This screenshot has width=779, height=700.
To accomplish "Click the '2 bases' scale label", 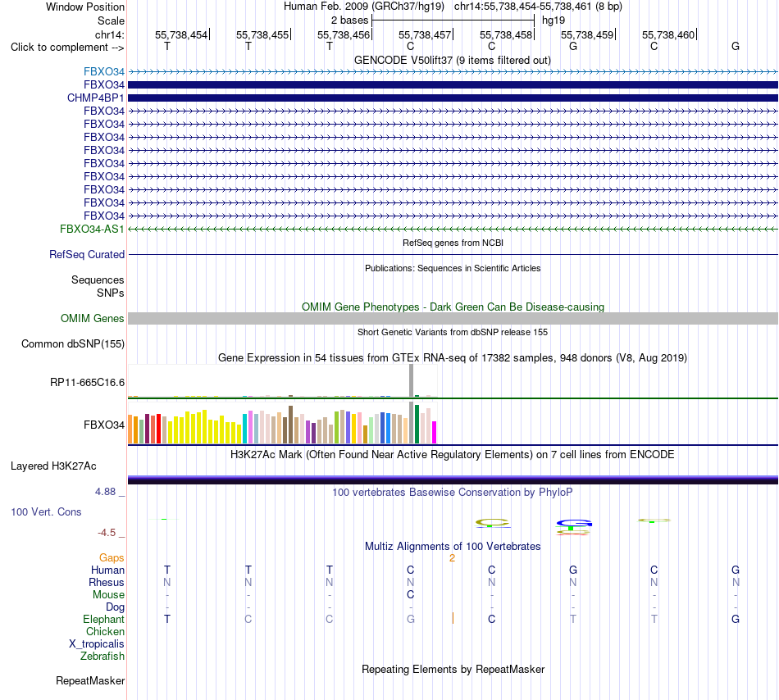I will [x=350, y=20].
